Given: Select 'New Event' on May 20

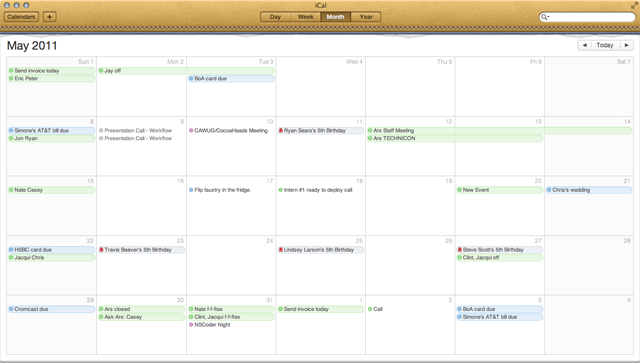Looking at the screenshot, I should point(500,190).
